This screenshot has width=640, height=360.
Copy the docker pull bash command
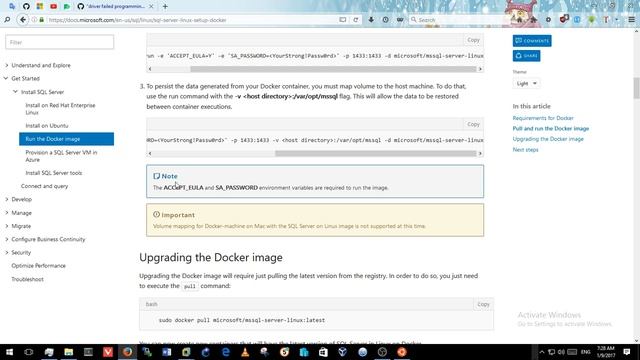483,304
